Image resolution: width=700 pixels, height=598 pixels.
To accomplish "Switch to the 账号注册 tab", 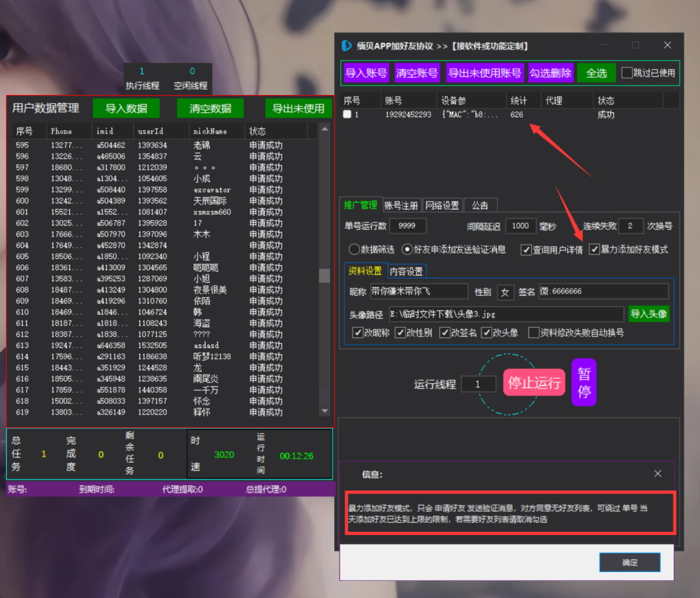I will click(401, 205).
